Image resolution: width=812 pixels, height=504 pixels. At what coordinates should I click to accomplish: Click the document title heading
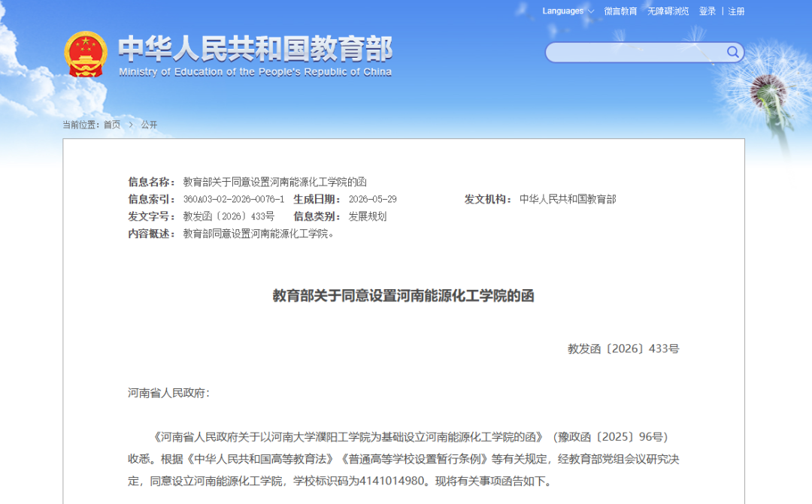click(x=404, y=296)
